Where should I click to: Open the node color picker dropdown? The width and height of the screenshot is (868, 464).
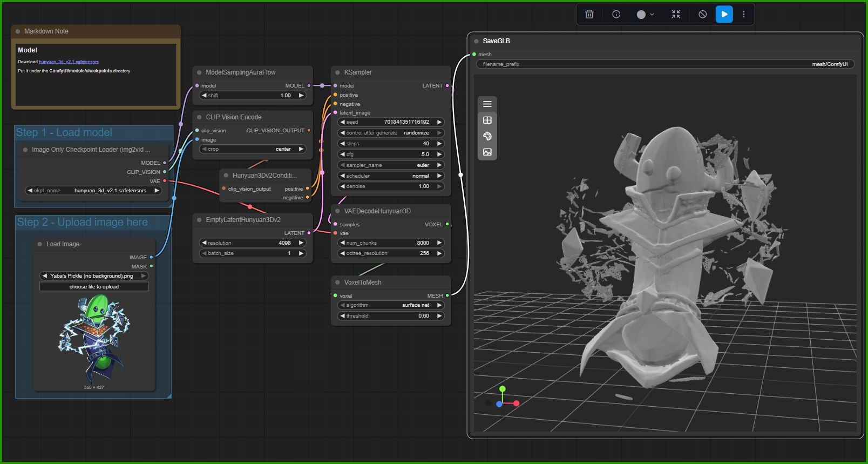point(645,15)
